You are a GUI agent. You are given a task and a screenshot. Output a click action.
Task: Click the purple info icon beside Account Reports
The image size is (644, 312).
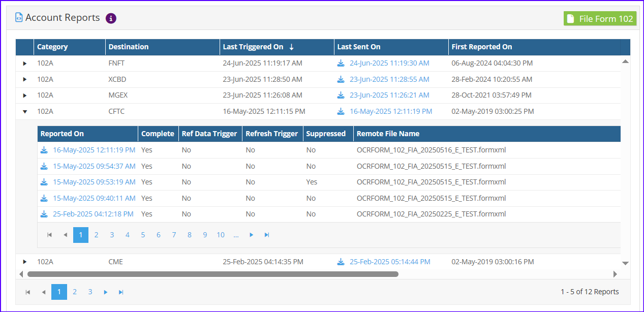pyautogui.click(x=111, y=18)
